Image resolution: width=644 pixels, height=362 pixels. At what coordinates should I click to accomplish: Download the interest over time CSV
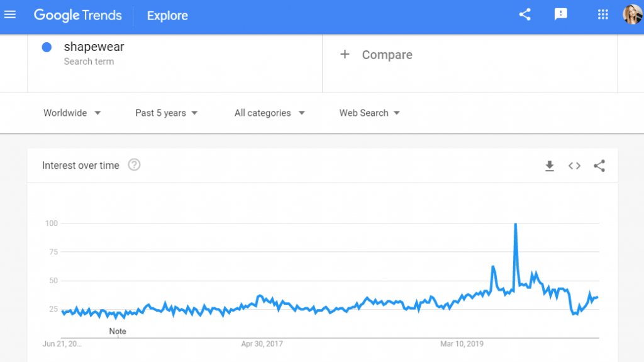[x=550, y=166]
